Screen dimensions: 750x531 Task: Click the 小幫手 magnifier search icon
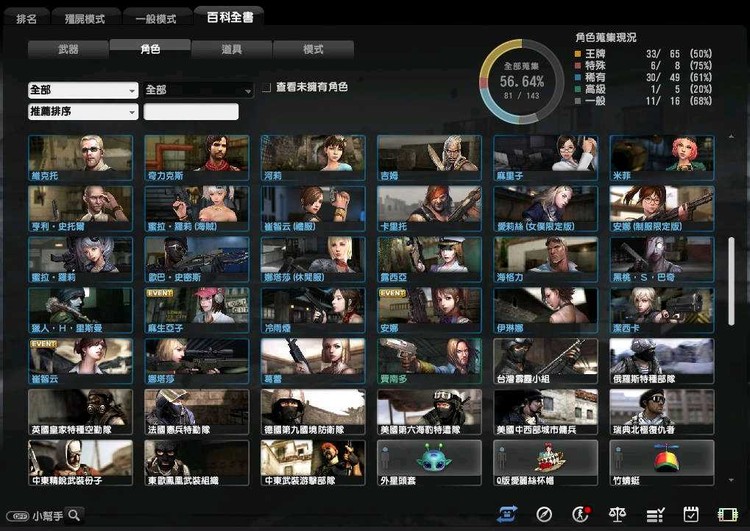(x=73, y=516)
